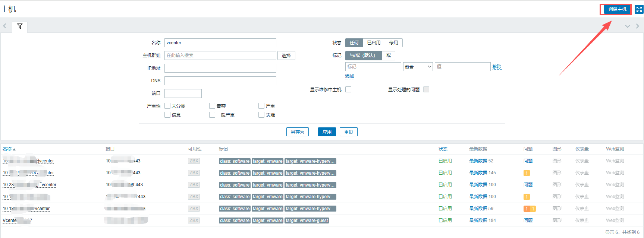This screenshot has height=238, width=644.
Task: Open the filter funnel tab
Action: 20,26
